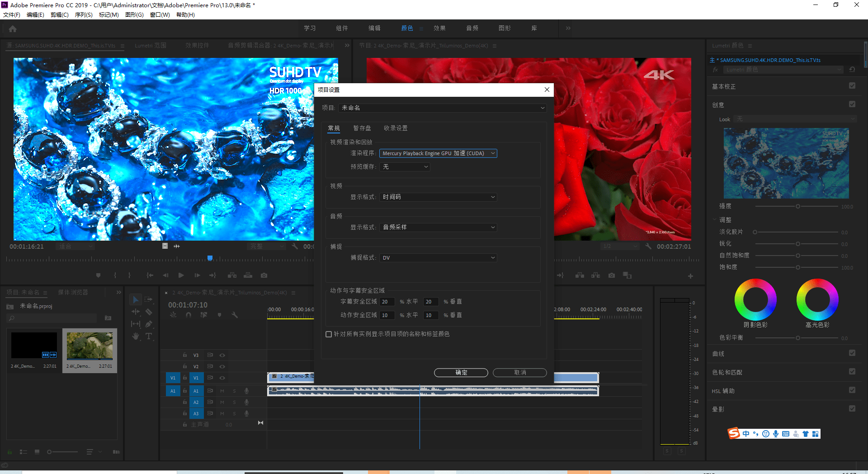Viewport: 868px width, 474px height.
Task: Click Insert button in source monitor
Action: (232, 275)
